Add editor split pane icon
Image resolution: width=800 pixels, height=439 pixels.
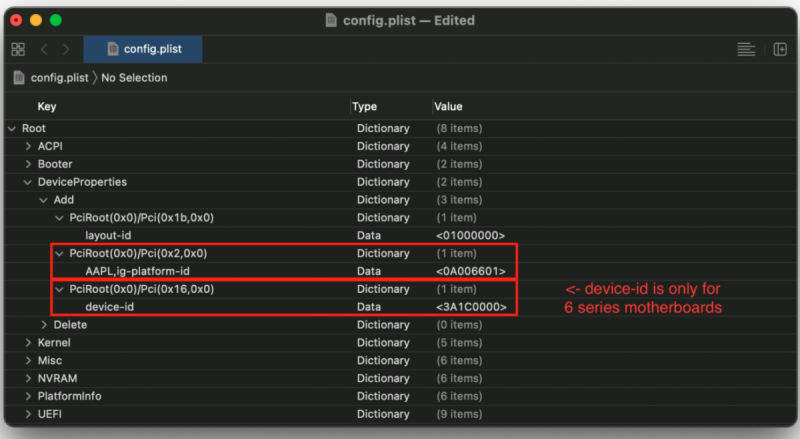click(780, 49)
